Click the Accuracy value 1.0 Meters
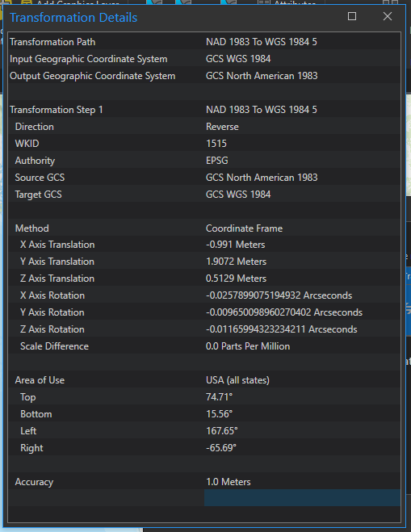 pos(228,482)
